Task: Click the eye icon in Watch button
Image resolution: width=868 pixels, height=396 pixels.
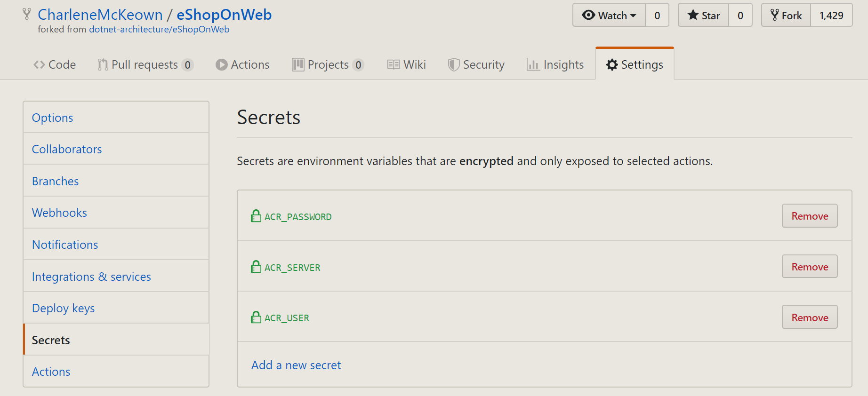Action: 588,15
